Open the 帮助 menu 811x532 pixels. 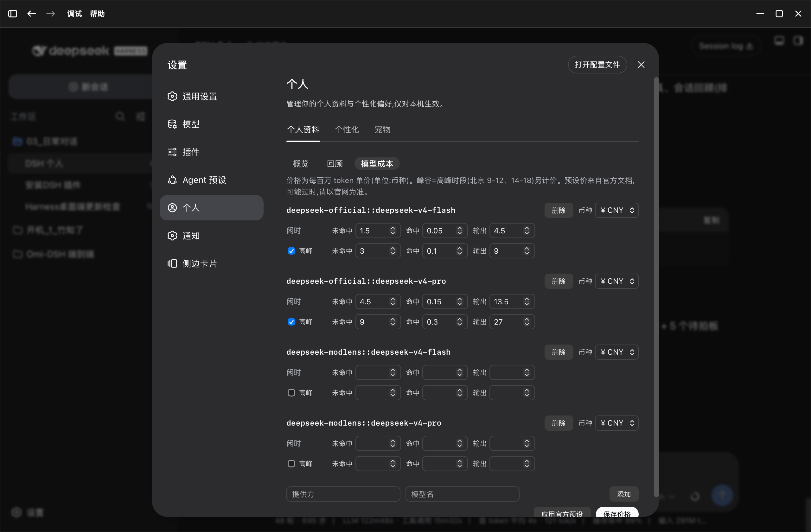97,14
